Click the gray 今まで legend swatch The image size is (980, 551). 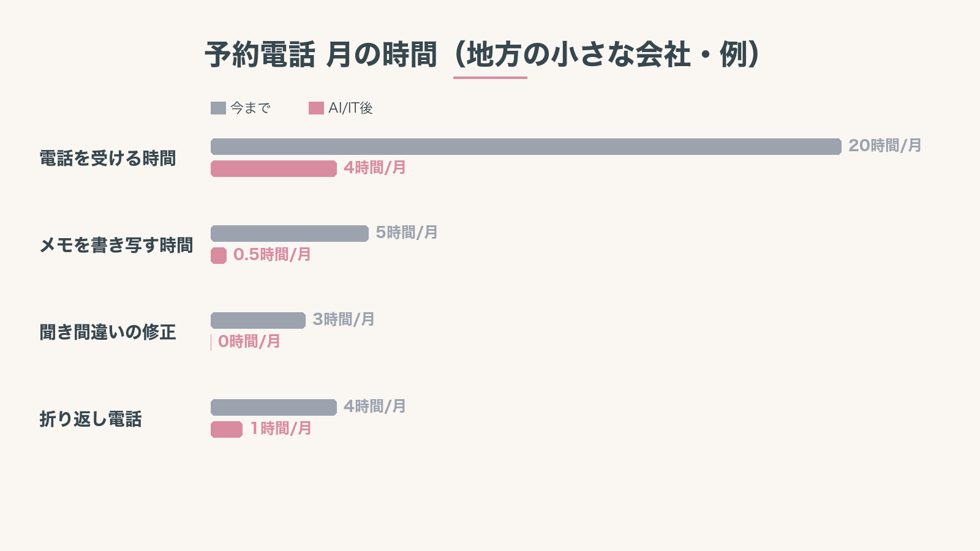tap(218, 108)
